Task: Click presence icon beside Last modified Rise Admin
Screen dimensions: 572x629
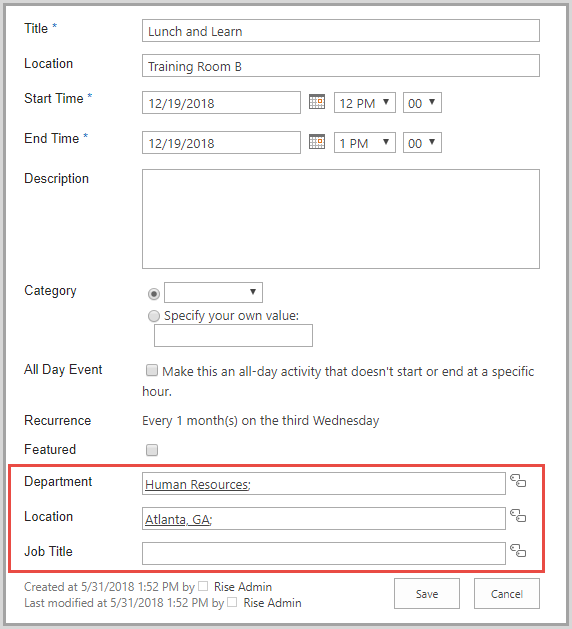Action: click(232, 602)
